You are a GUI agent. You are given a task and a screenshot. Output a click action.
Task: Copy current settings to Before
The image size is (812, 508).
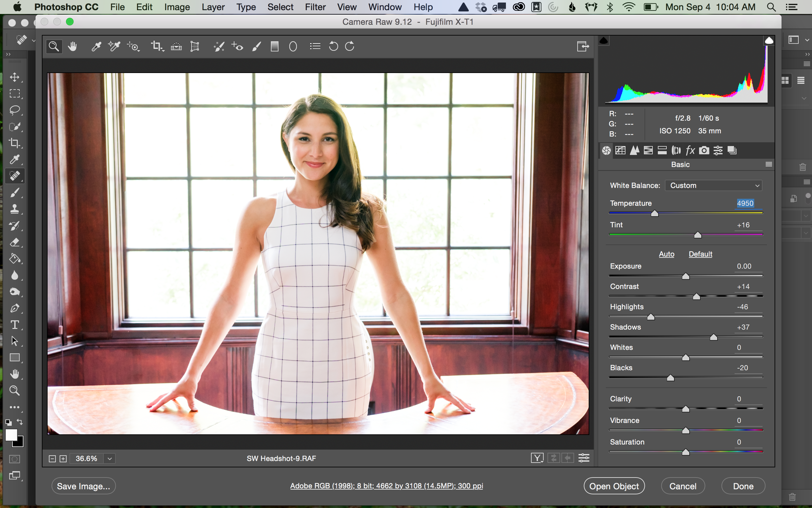coord(568,458)
